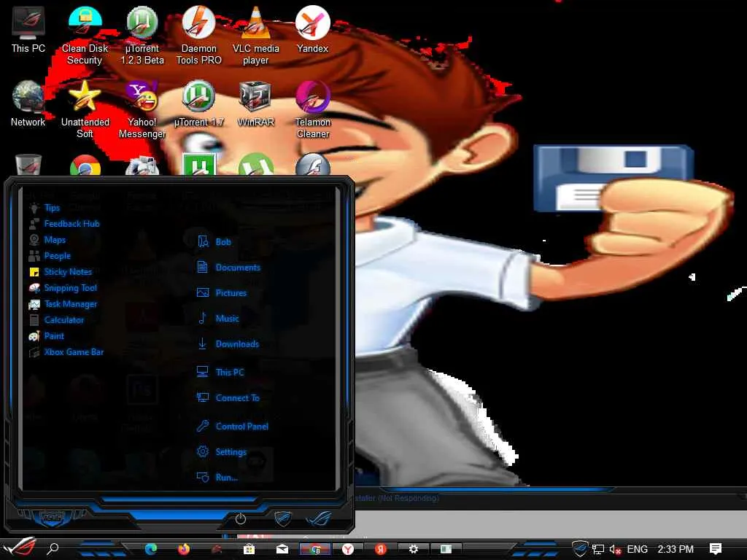Open red Yandex Я taskbar icon
The image size is (747, 560).
380,550
